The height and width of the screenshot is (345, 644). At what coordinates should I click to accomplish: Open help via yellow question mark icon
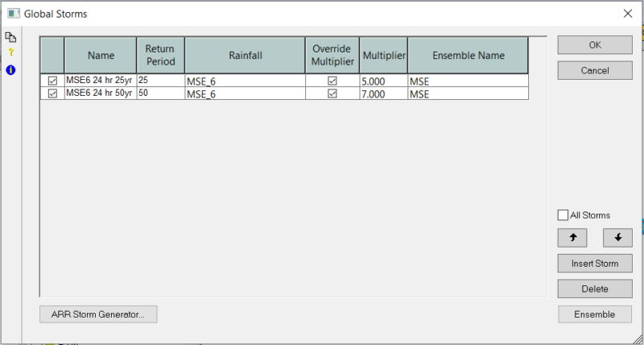click(x=11, y=52)
